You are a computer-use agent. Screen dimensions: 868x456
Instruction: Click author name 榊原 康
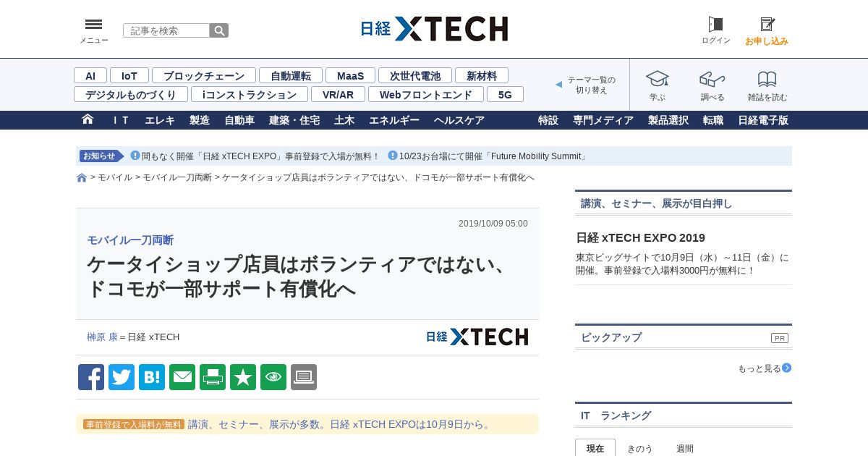coord(102,337)
